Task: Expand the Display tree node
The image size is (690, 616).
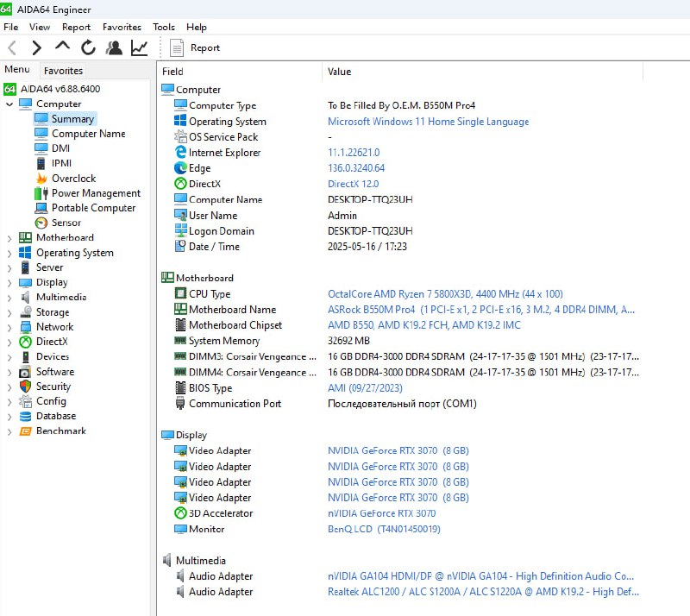Action: (9, 283)
